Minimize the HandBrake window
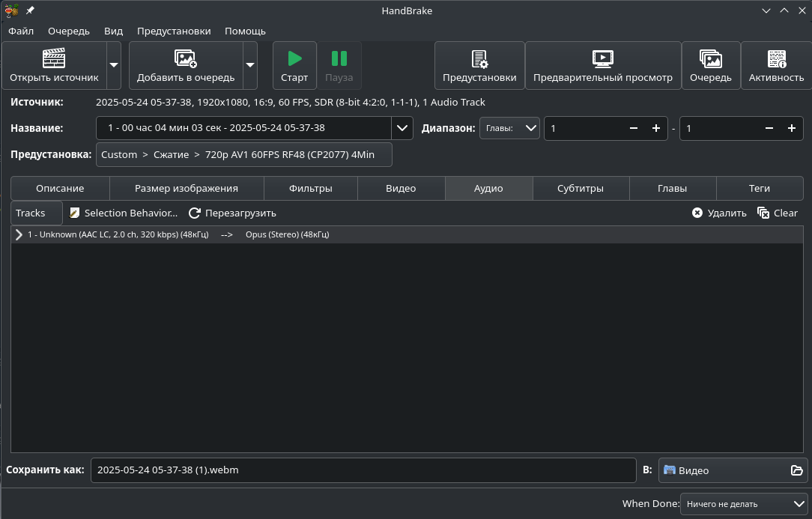 coord(766,10)
